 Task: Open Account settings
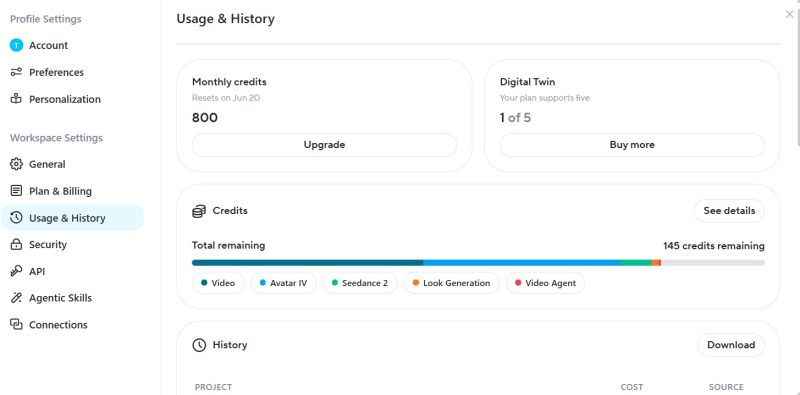[72, 45]
